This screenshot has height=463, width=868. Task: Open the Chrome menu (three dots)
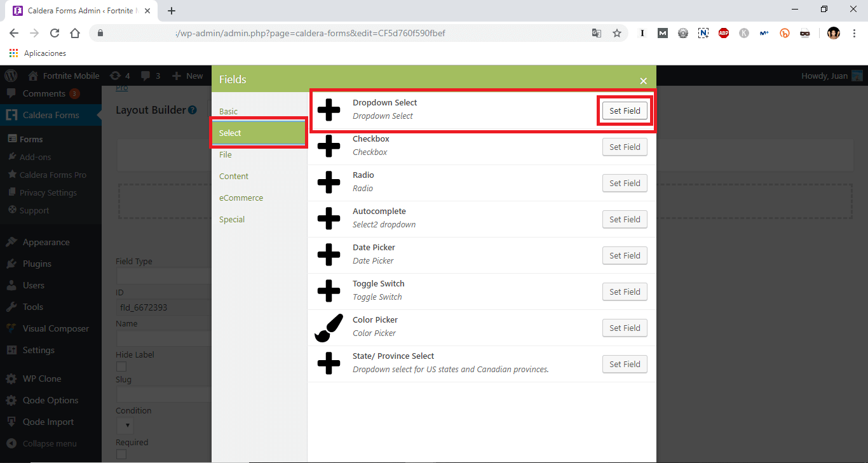coord(855,33)
